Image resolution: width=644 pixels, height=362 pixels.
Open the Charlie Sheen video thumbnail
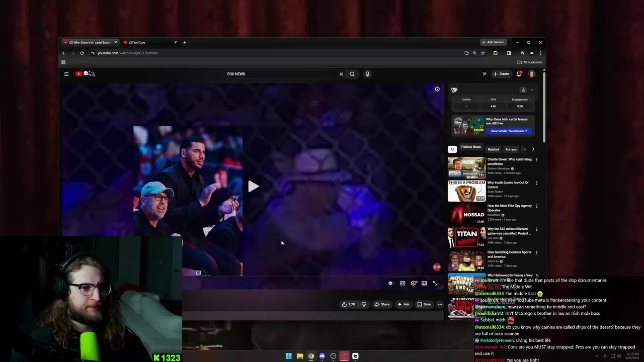(466, 167)
